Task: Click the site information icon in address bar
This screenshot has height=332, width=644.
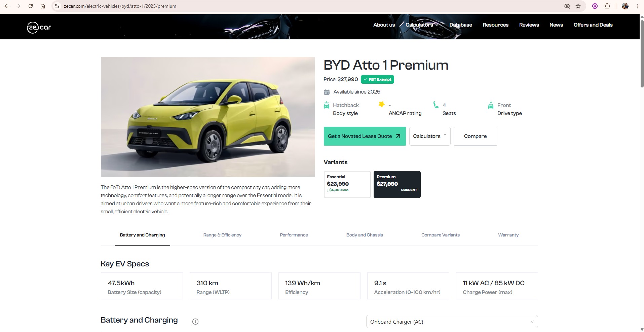Action: (57, 6)
